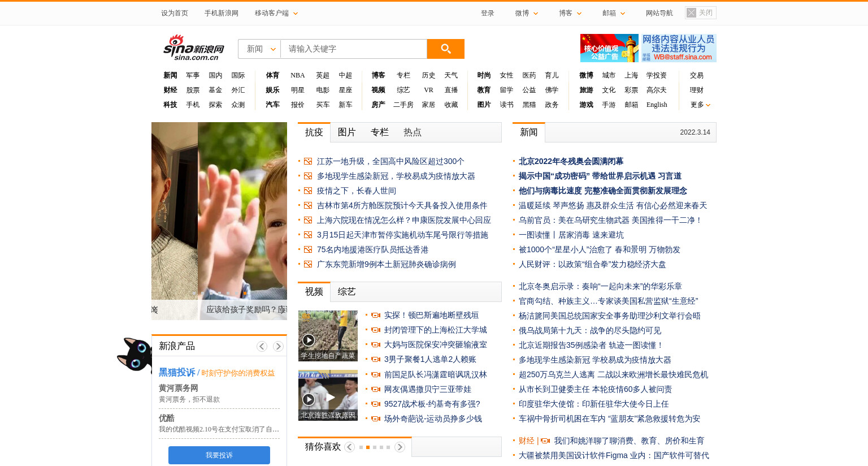Open NBA navigation link
The image size is (868, 466).
click(298, 75)
